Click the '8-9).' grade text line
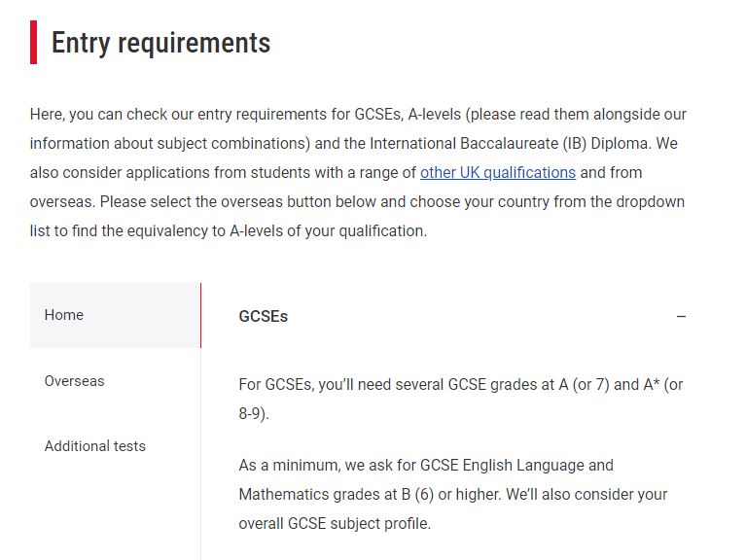The image size is (746, 560). (x=254, y=413)
